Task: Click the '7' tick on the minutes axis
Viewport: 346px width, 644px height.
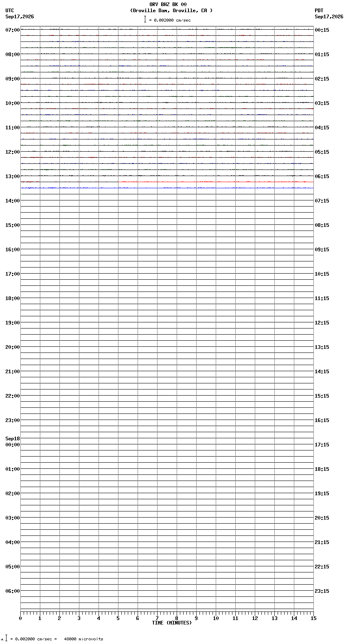Action: [x=157, y=618]
